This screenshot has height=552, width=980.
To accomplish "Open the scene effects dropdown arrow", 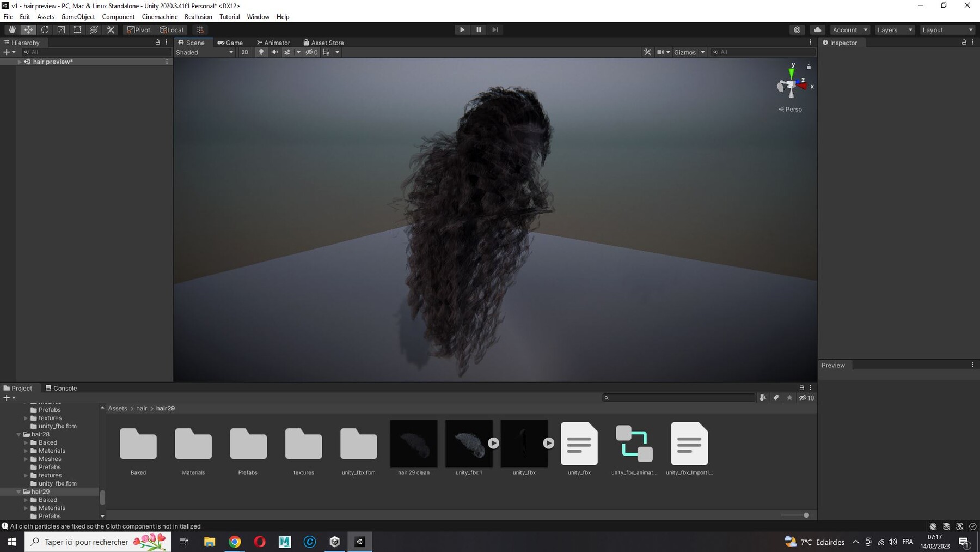I will tap(298, 52).
